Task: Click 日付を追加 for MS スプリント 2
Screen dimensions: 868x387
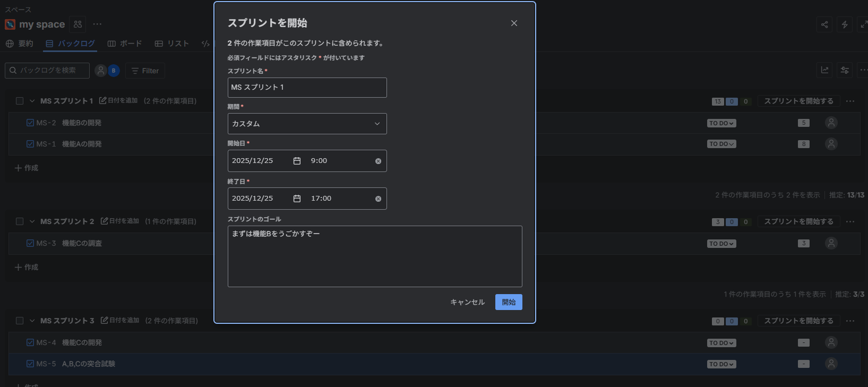Action: click(x=120, y=221)
